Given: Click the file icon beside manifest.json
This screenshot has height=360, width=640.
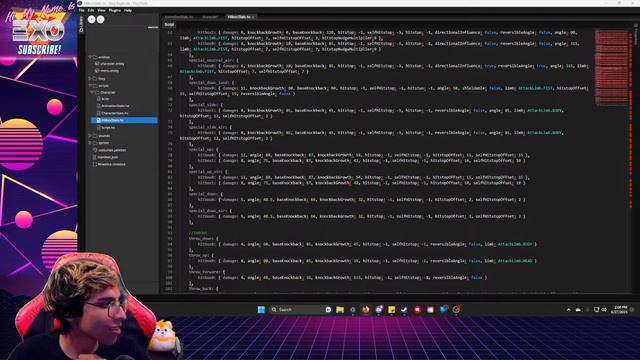Looking at the screenshot, I should point(95,157).
